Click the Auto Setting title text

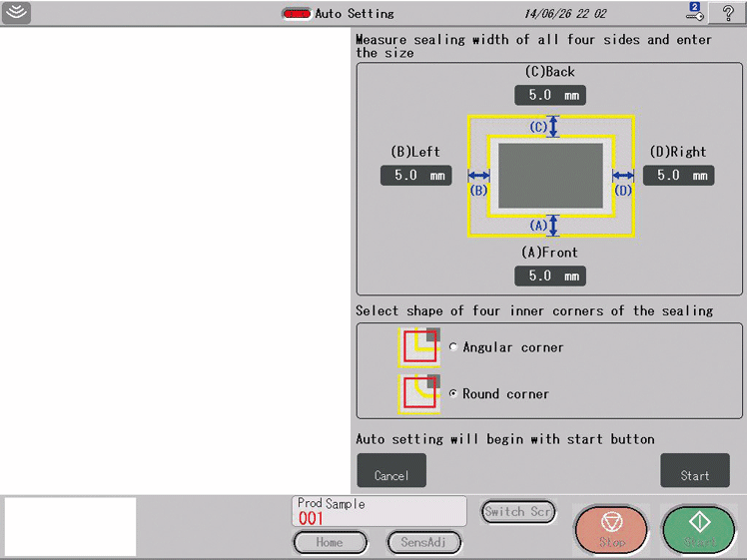pos(355,14)
